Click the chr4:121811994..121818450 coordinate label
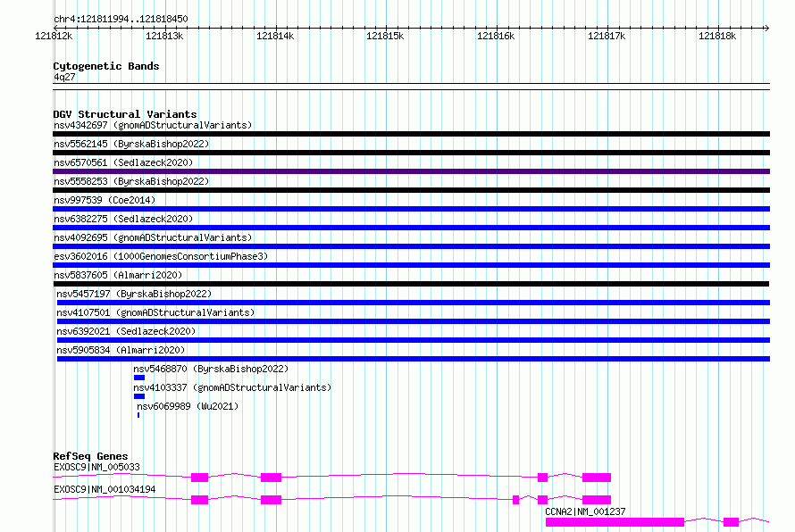 click(x=121, y=20)
